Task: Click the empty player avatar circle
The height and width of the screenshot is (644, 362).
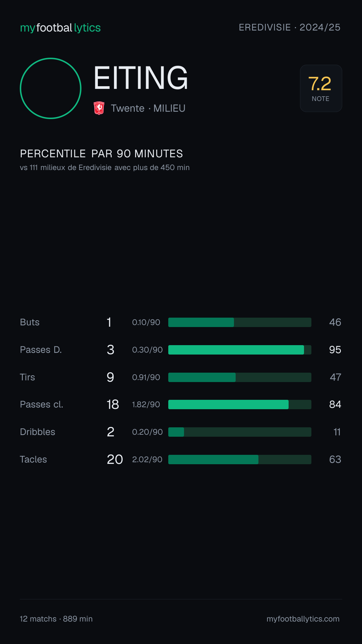Action: [x=51, y=88]
